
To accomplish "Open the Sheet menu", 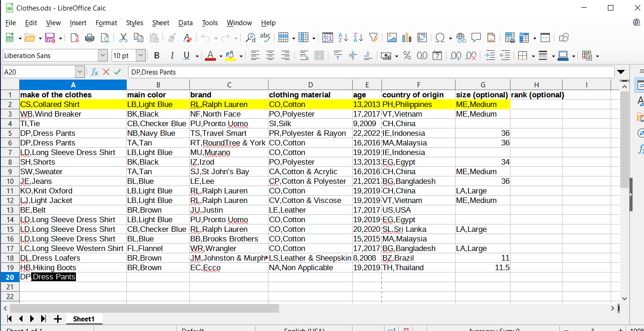I will tap(161, 23).
